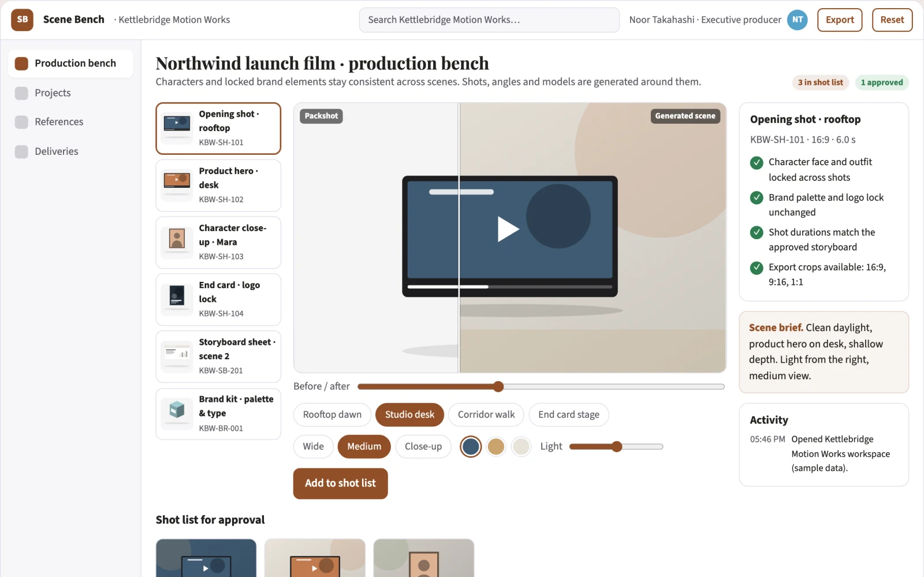Viewport: 924px width, 577px height.
Task: Click the References sidebar icon
Action: coord(21,122)
